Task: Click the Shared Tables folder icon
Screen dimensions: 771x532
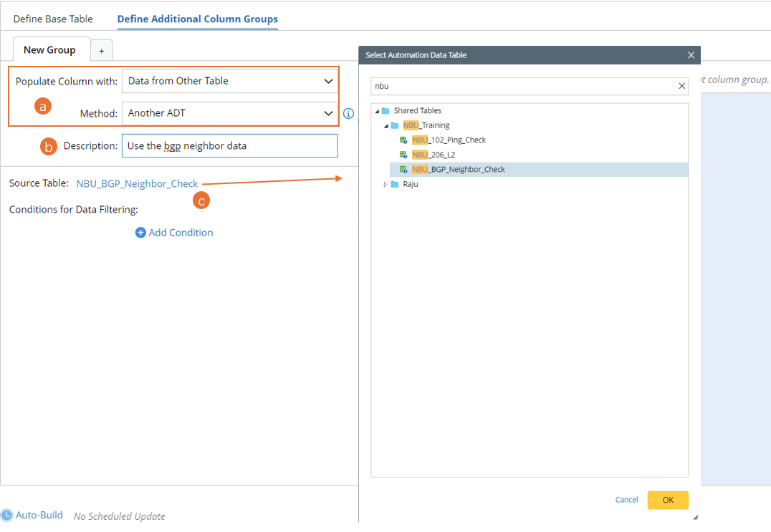Action: [385, 111]
